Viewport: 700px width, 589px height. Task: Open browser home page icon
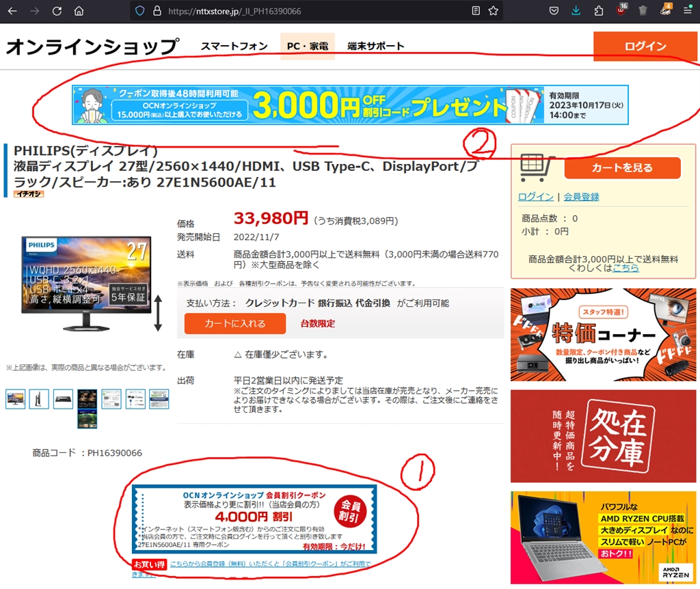79,11
